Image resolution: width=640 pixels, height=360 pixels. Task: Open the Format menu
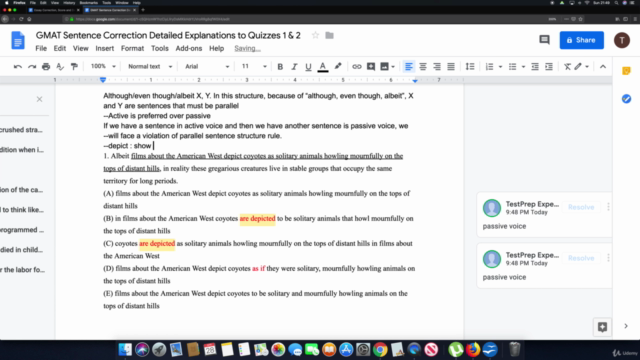(132, 48)
